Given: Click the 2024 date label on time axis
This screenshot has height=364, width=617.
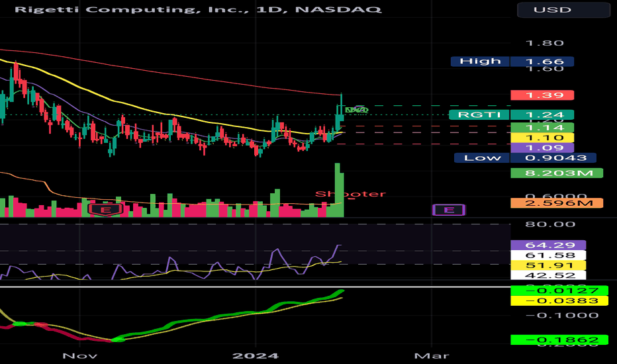Looking at the screenshot, I should [256, 356].
